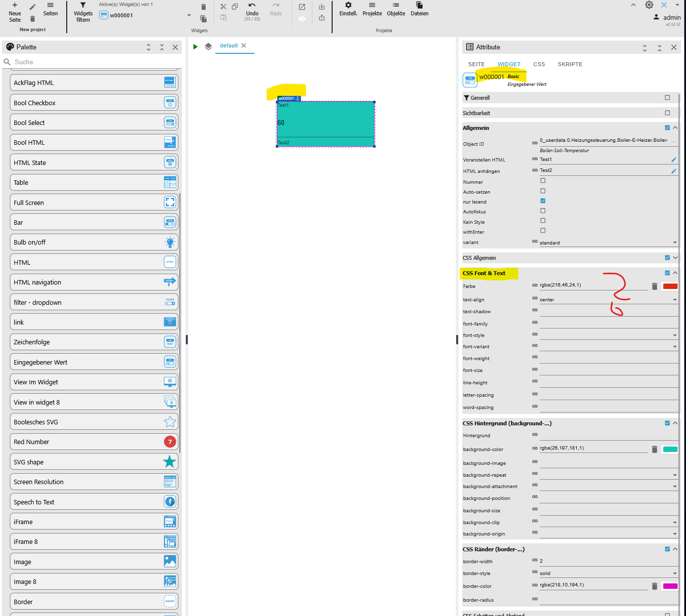This screenshot has width=686, height=616.
Task: Close the default view tab
Action: pyautogui.click(x=244, y=45)
